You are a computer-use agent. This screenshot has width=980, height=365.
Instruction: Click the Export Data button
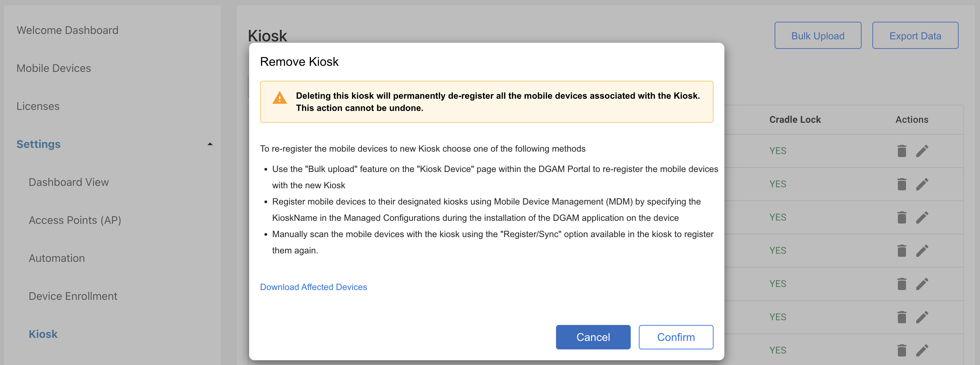[x=915, y=35]
